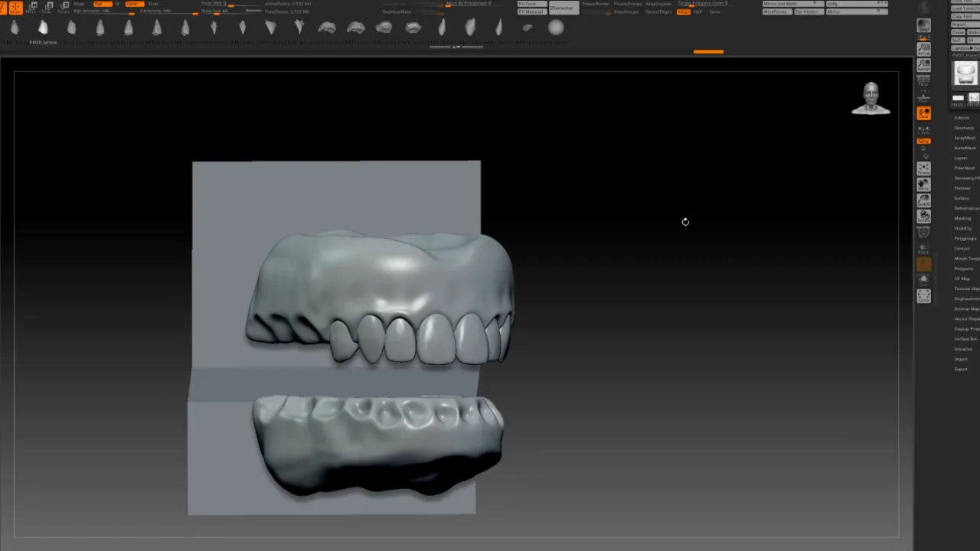This screenshot has height=551, width=980.
Task: Click the Fill Material button
Action: [532, 11]
